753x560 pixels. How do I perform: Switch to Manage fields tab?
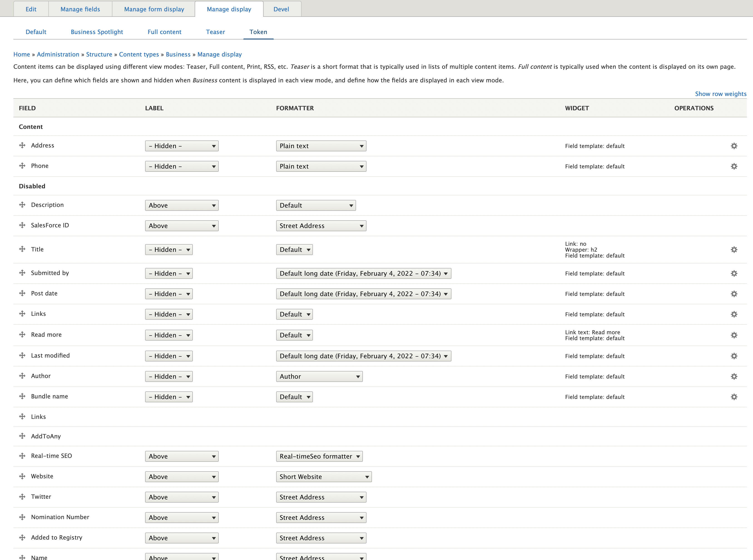point(80,9)
